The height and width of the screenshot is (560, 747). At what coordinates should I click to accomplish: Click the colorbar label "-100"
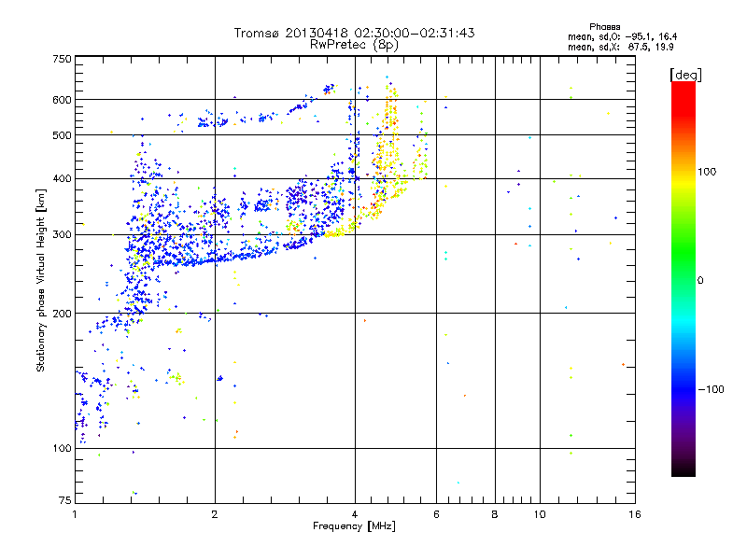click(x=711, y=389)
